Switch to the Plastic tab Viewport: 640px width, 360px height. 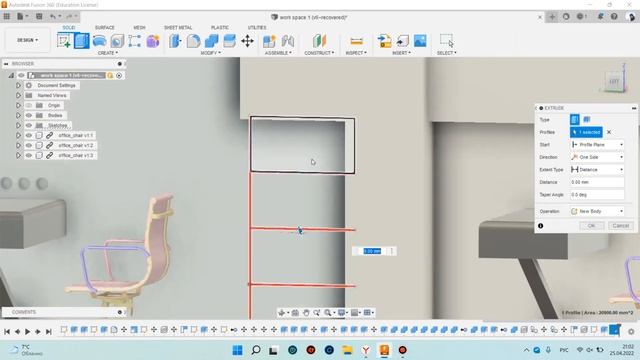click(x=220, y=27)
